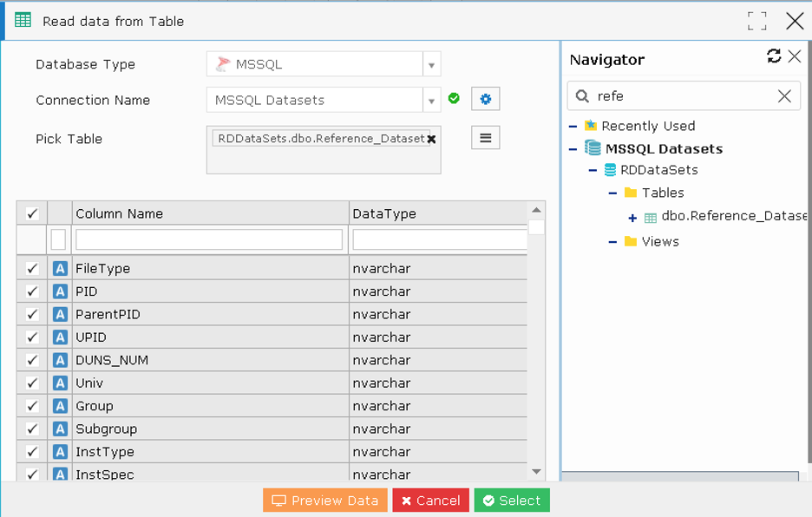Click the column list scroll-down arrow
Viewport: 812px width, 517px height.
[536, 471]
